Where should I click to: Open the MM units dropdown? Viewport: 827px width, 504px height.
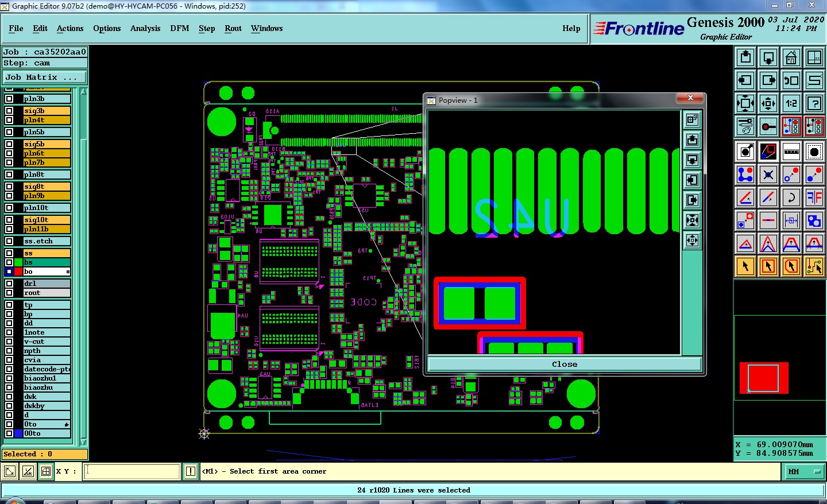(x=804, y=472)
